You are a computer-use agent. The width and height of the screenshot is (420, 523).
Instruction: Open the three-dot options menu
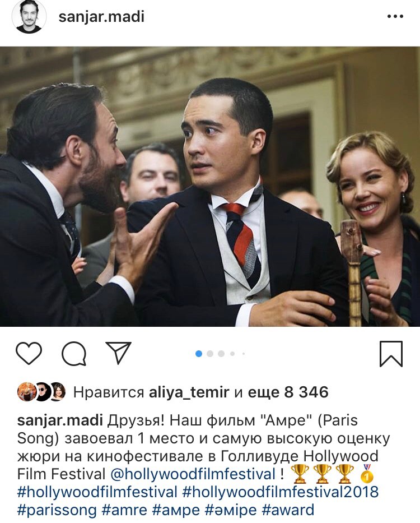tap(396, 16)
